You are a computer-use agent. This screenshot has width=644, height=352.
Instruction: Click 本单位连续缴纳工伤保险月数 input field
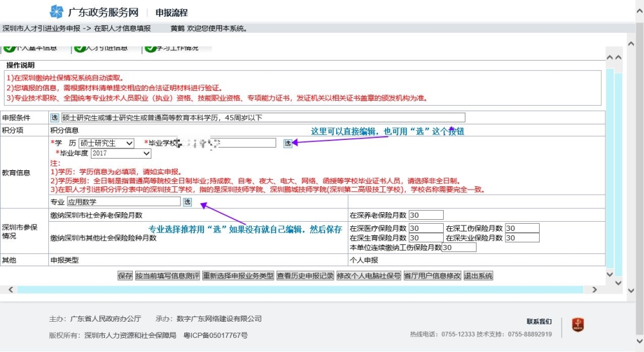click(459, 248)
